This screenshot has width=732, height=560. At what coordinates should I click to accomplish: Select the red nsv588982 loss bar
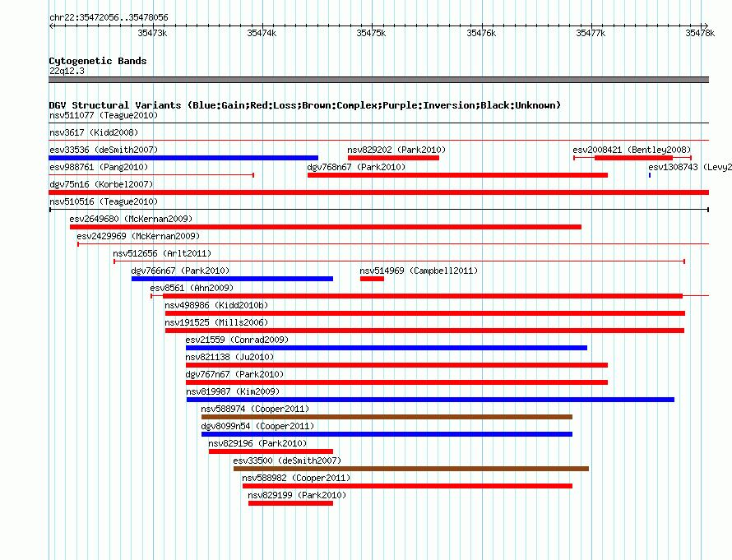[x=408, y=486]
